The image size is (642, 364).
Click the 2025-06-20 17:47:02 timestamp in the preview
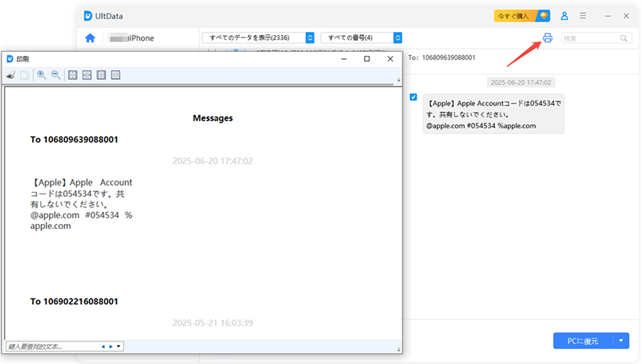pos(212,161)
